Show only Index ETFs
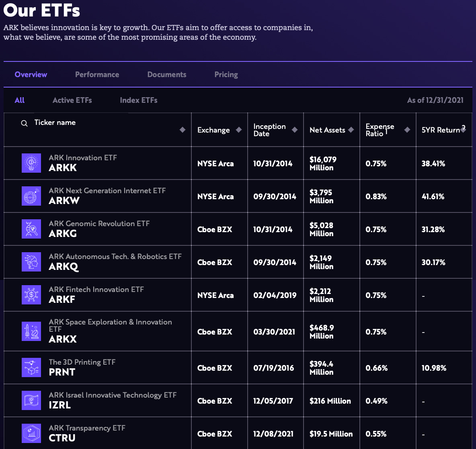Image resolution: width=476 pixels, height=449 pixels. pos(138,100)
